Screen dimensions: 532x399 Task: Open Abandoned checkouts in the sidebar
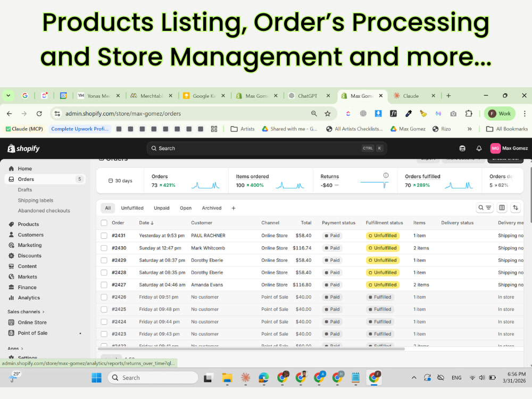point(45,211)
